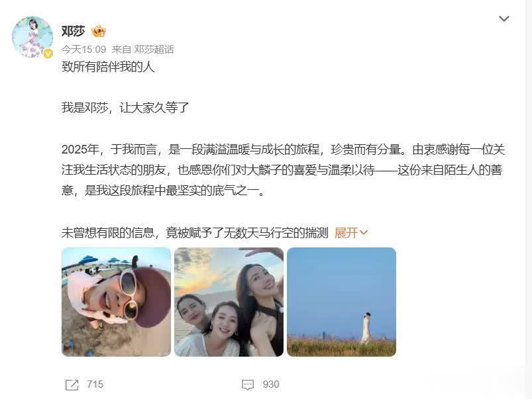Click the 今天15:09 timestamp
The height and width of the screenshot is (399, 532).
[x=83, y=50]
